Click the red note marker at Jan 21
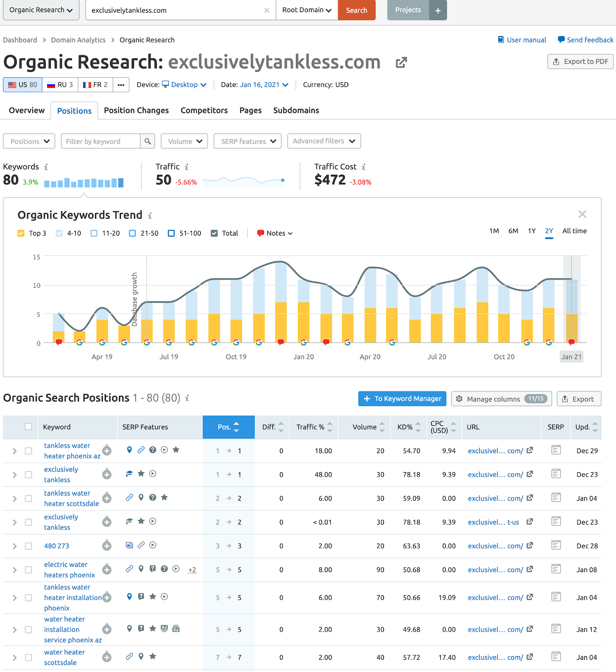616x672 pixels. [x=571, y=342]
